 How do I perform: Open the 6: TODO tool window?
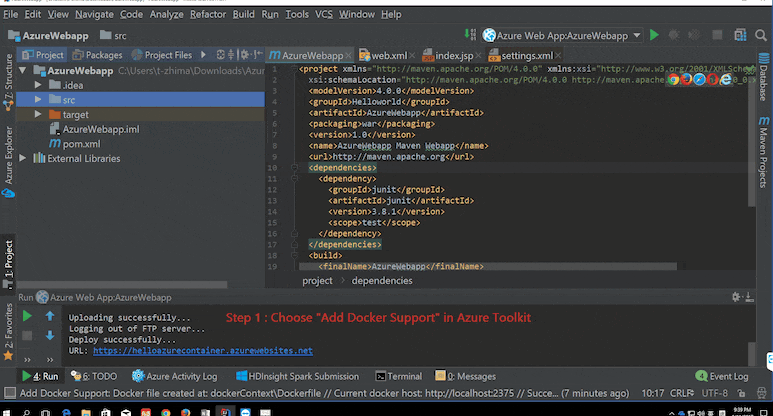[x=94, y=376]
